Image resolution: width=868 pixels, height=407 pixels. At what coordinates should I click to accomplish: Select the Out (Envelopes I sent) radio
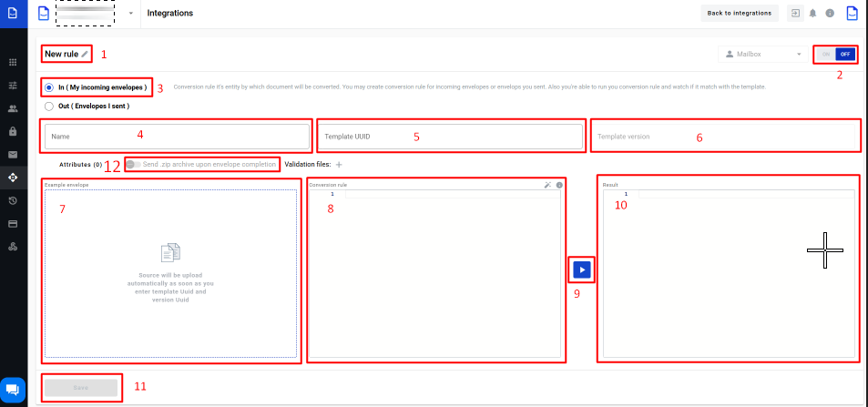(49, 107)
